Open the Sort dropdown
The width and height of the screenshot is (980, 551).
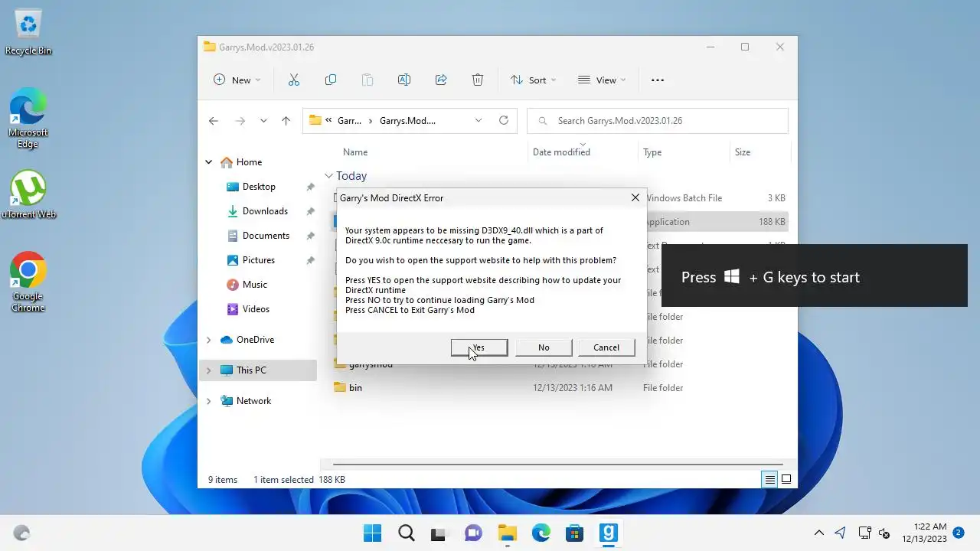(533, 80)
